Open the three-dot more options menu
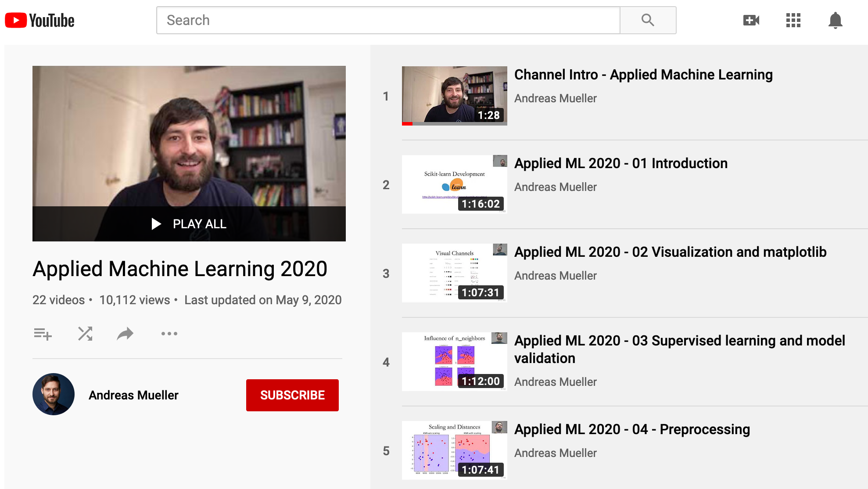The image size is (868, 489). tap(169, 334)
